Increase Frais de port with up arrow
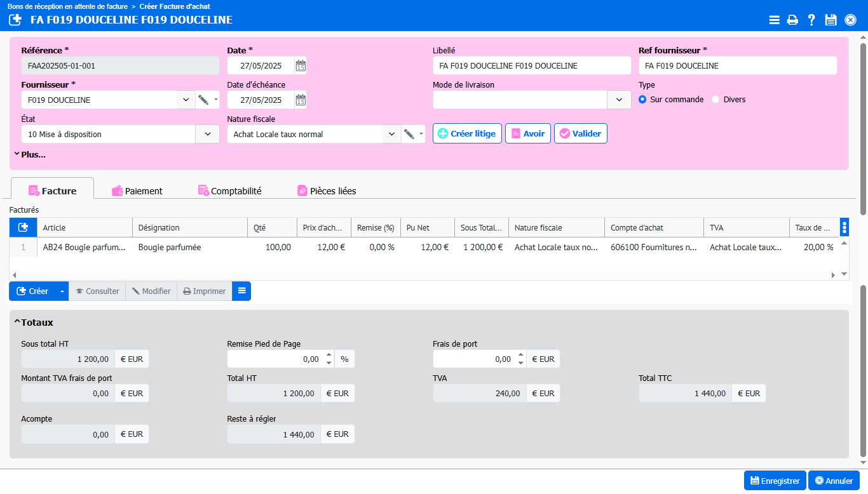This screenshot has width=868, height=494. [520, 355]
